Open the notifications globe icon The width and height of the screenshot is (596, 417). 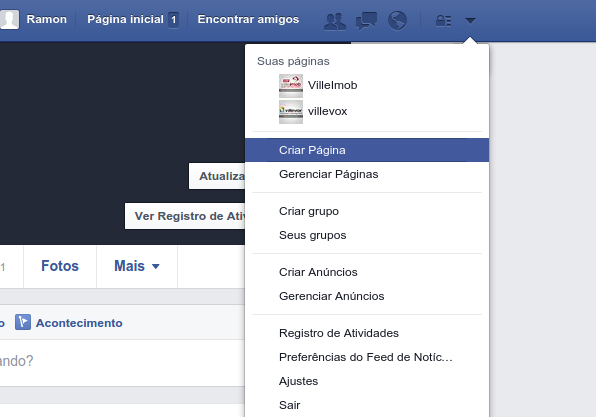tap(397, 21)
